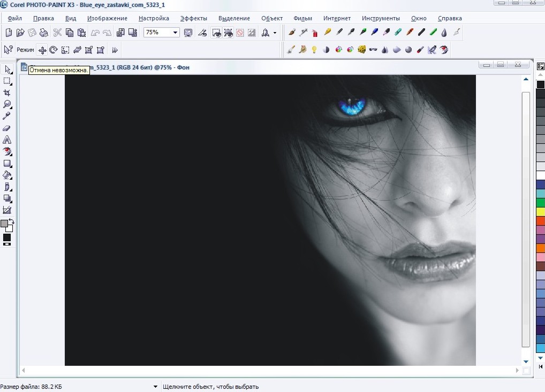The image size is (545, 392).
Task: Activate the Text tool
Action: point(7,140)
